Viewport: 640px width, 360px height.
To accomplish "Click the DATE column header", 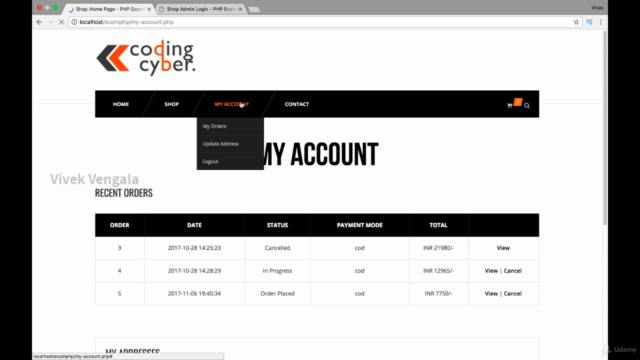I will (194, 225).
